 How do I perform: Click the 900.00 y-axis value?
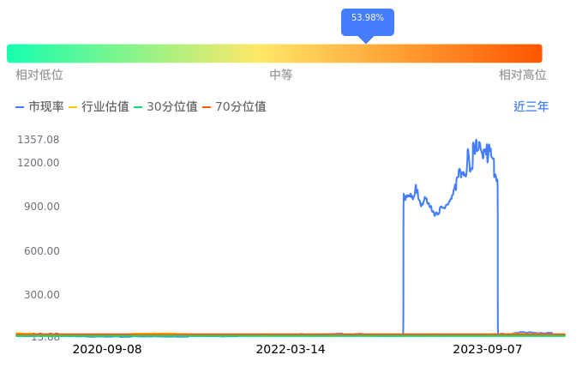pyautogui.click(x=40, y=207)
